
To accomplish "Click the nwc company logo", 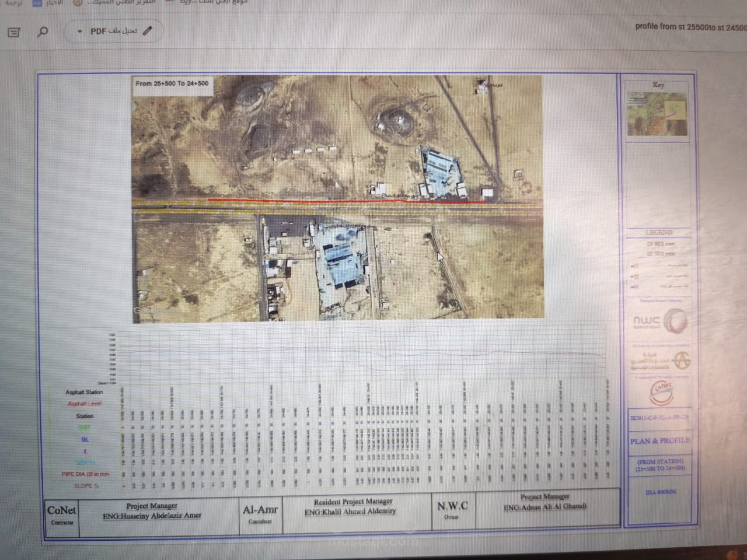I will [659, 321].
